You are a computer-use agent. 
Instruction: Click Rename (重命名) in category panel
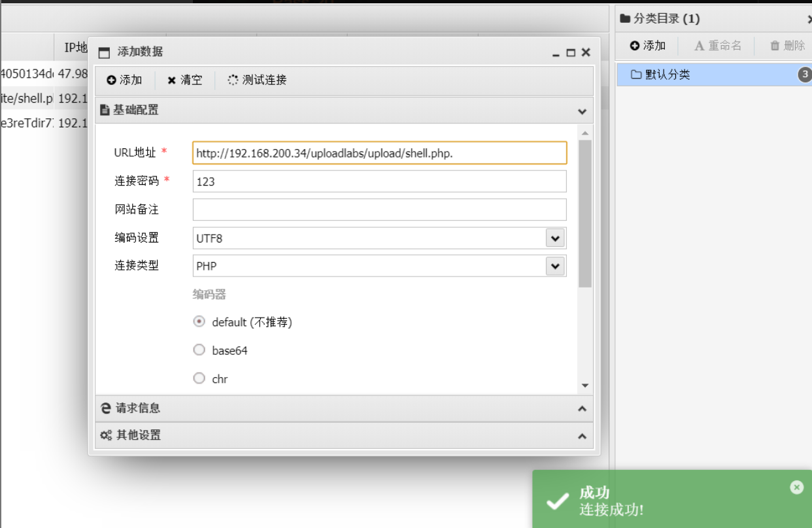click(718, 46)
